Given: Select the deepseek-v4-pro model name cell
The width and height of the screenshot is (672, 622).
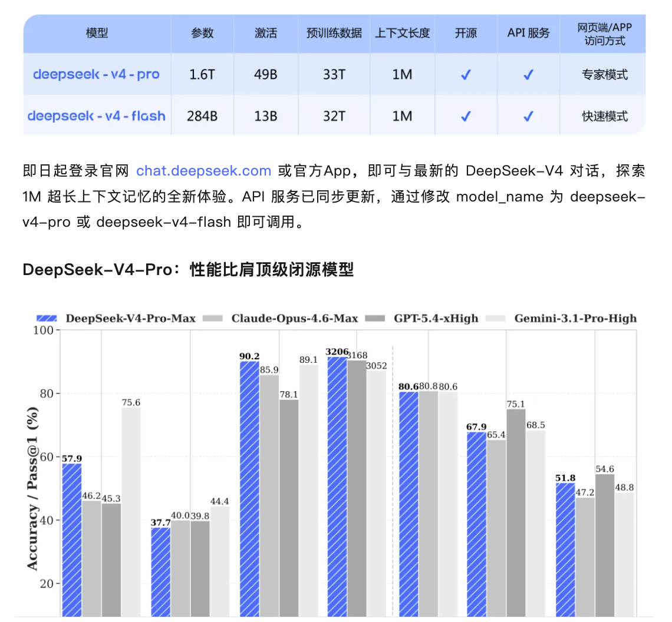Looking at the screenshot, I should (97, 75).
